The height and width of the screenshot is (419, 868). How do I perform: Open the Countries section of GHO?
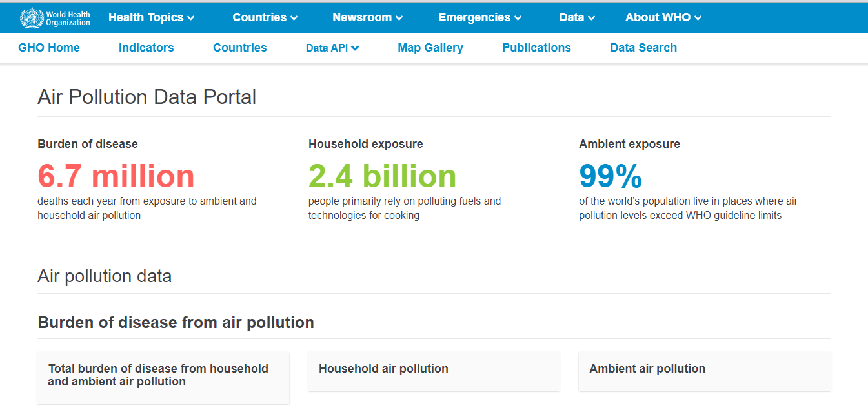pyautogui.click(x=239, y=47)
